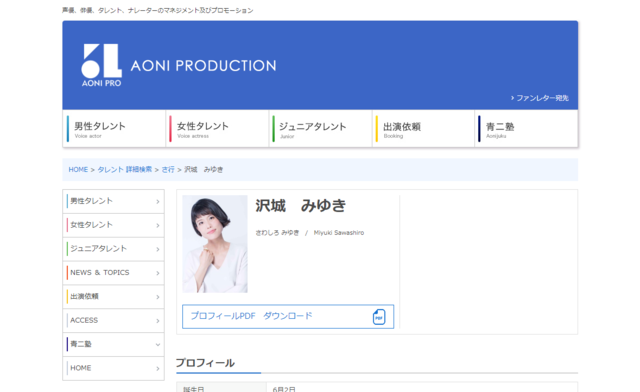This screenshot has height=392, width=640.
Task: Click the chevron beside NEWS & TOPICS
Action: click(x=158, y=273)
